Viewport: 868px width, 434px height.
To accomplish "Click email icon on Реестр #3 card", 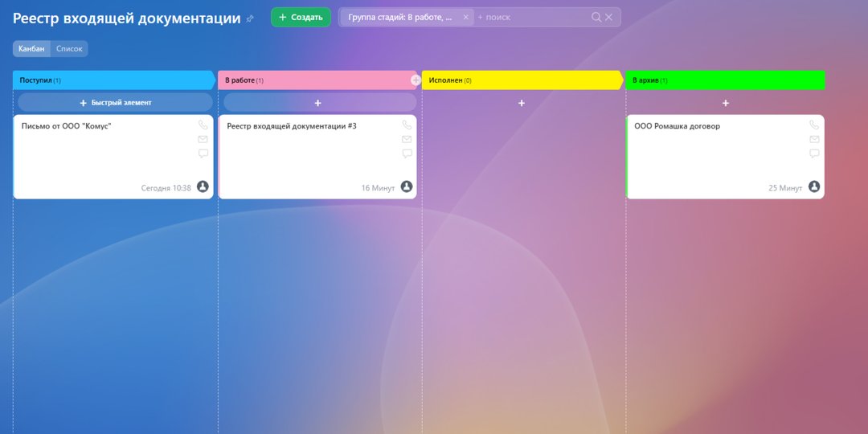I will (407, 140).
